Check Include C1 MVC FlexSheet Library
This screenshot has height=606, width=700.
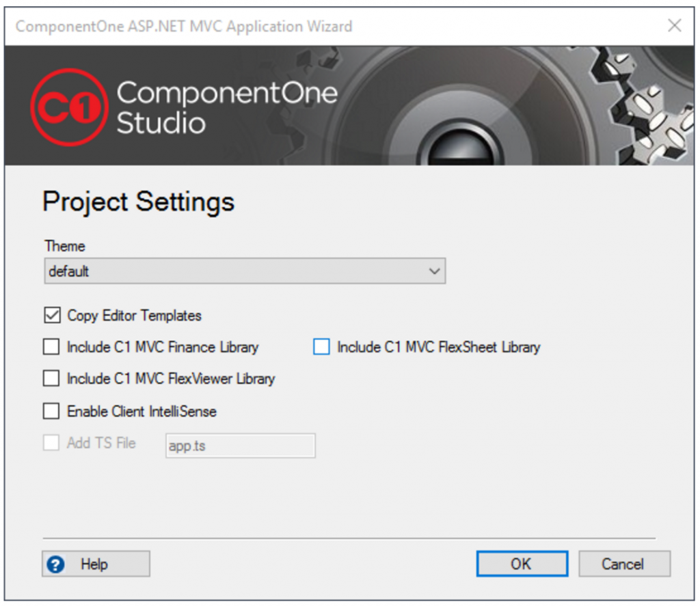321,347
